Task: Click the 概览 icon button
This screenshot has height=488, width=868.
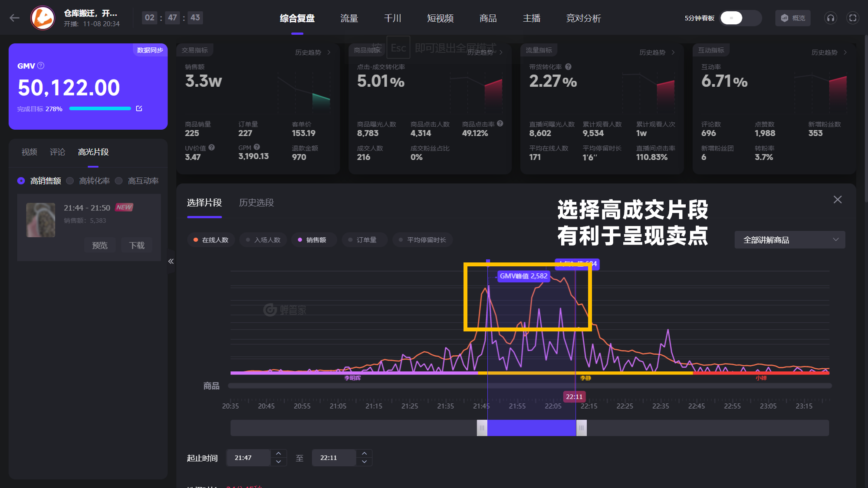Action: pos(793,18)
